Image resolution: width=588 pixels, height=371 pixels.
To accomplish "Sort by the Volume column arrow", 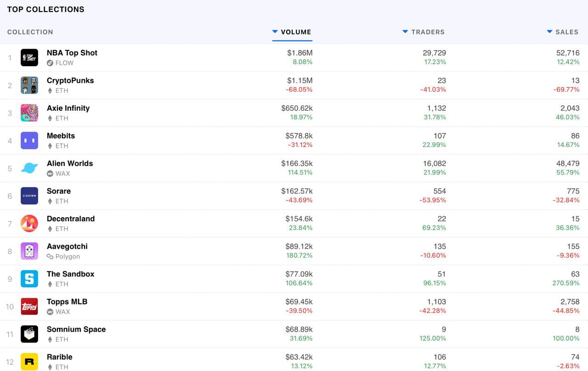I will click(275, 32).
